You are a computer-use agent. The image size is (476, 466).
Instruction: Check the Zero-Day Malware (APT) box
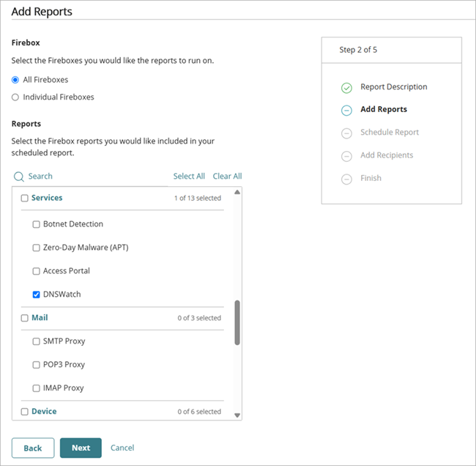click(36, 248)
